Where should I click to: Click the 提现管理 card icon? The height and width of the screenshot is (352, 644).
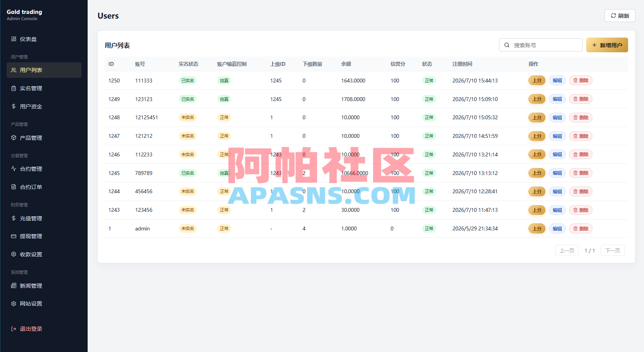coord(14,236)
